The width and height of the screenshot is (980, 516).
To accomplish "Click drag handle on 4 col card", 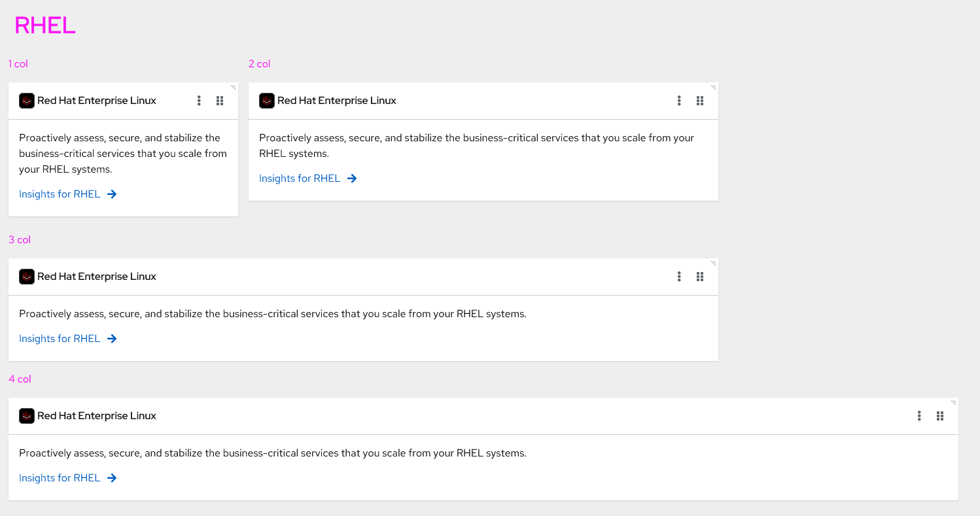I will point(940,416).
